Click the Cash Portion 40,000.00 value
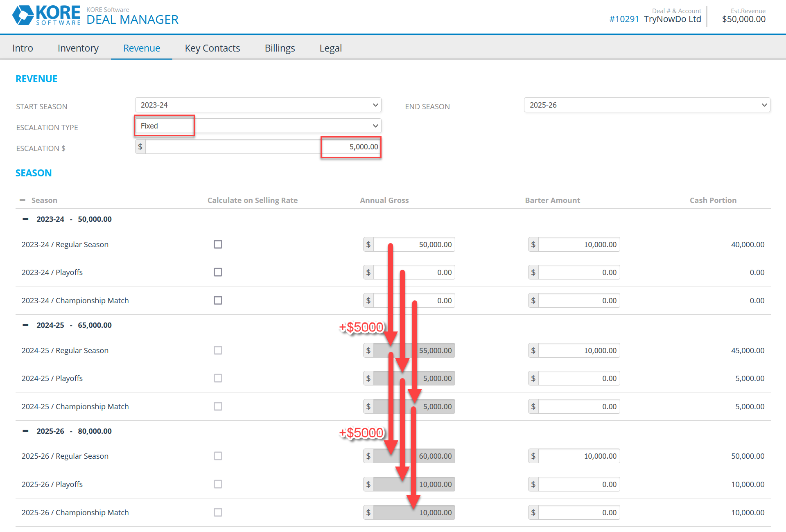The image size is (786, 532). (x=748, y=244)
